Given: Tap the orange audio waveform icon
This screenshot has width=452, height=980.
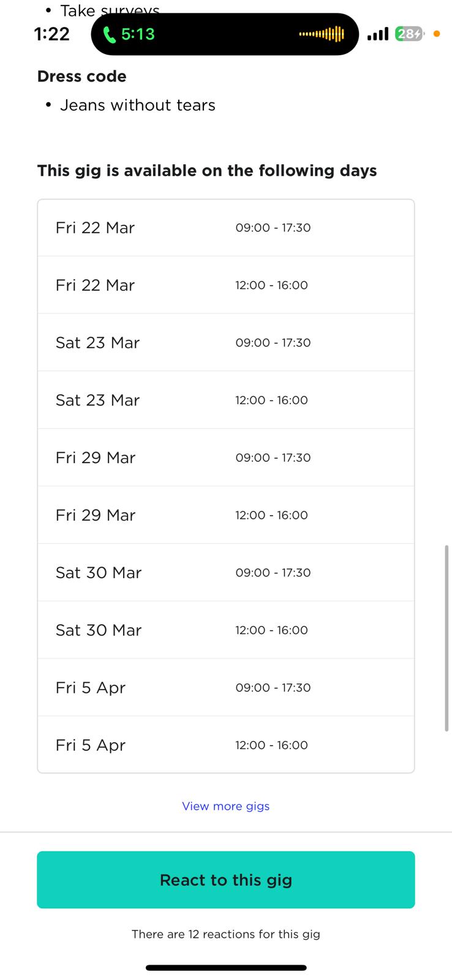Looking at the screenshot, I should [322, 34].
